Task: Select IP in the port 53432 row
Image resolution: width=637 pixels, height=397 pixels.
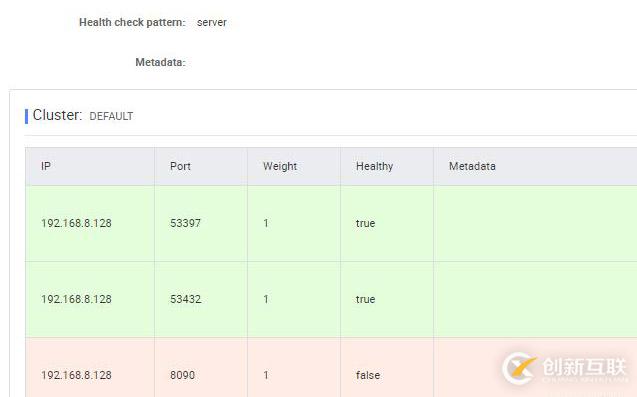Action: pyautogui.click(x=76, y=299)
